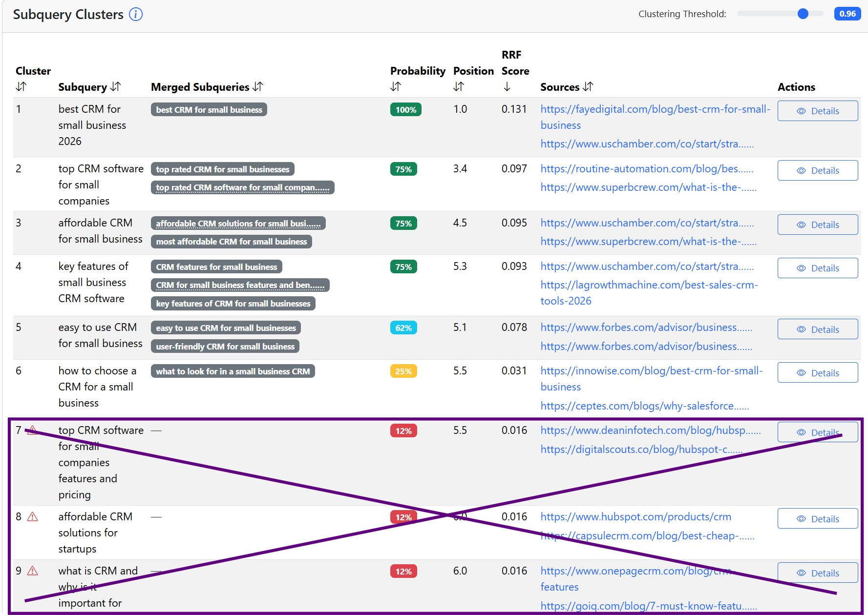868x615 pixels.
Task: Open Details for cluster 1 row
Action: tap(817, 111)
